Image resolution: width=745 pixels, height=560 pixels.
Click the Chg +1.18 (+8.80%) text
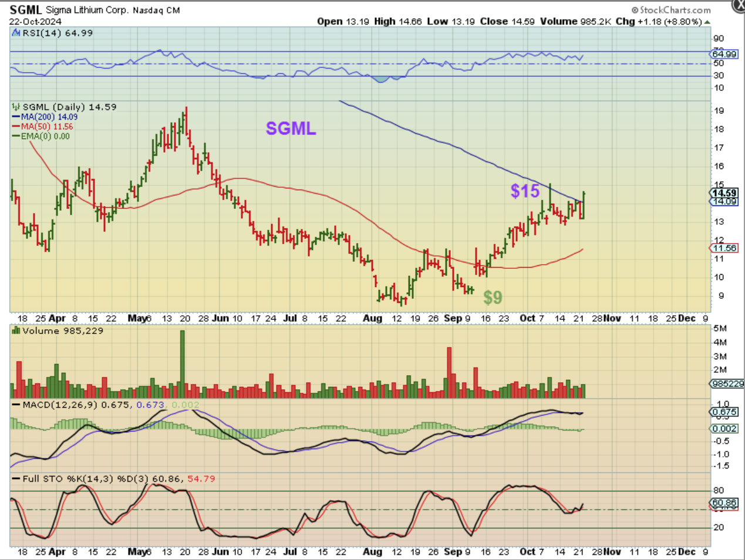(659, 21)
